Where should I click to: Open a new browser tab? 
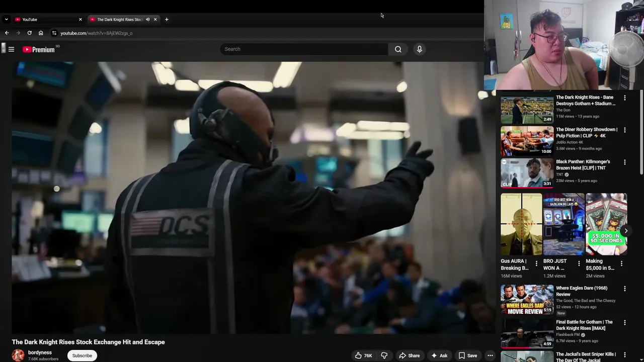(x=167, y=20)
